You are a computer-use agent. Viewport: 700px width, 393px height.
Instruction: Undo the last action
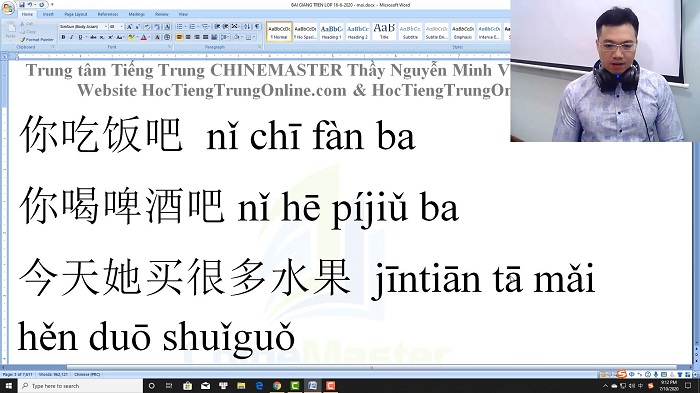point(30,5)
